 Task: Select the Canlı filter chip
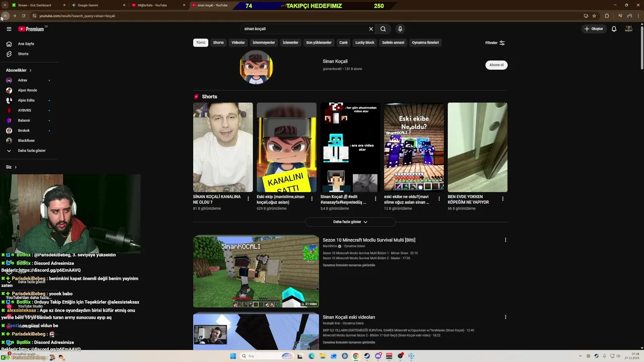(344, 43)
